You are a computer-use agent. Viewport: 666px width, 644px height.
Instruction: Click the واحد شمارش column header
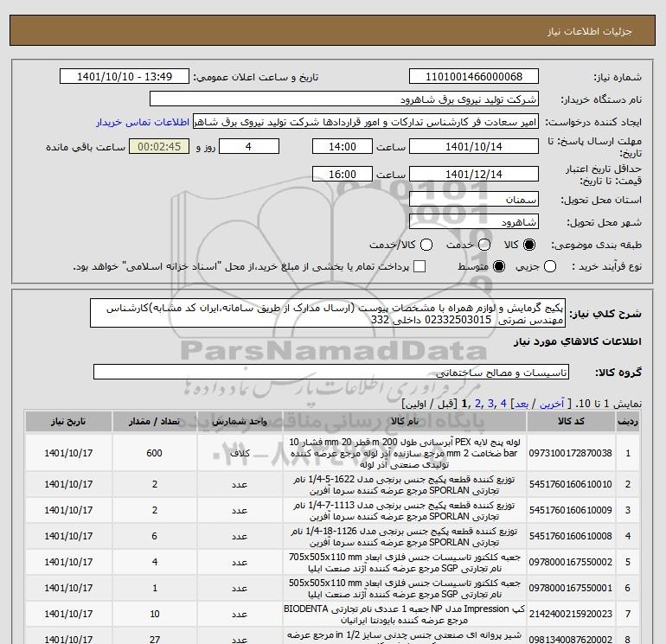(240, 422)
